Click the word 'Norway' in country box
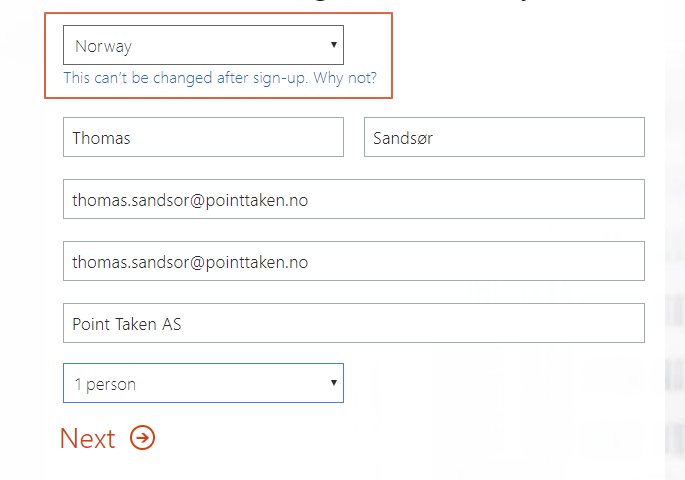This screenshot has width=685, height=480. coord(103,46)
